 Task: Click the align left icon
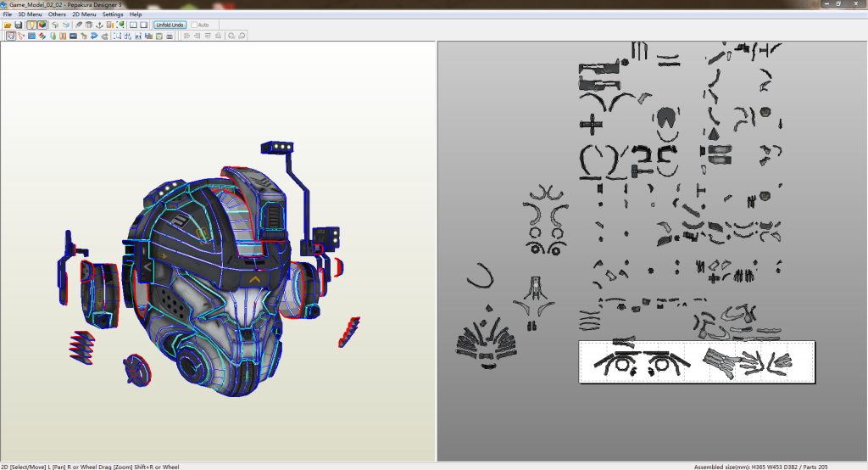point(187,36)
